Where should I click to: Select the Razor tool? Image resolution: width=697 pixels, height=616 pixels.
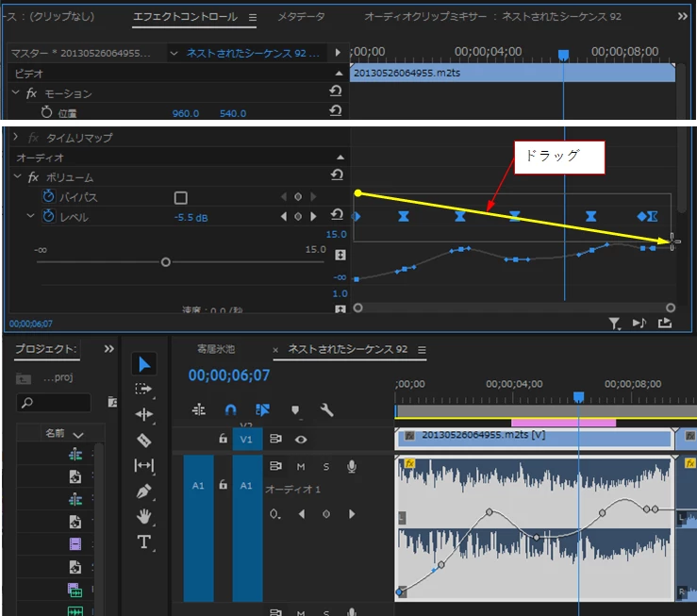coord(143,440)
